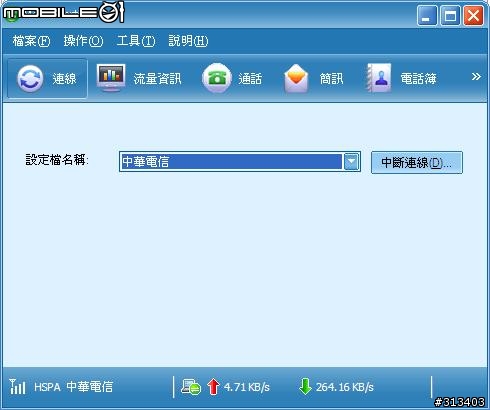Click the signal strength bars icon
490x410 pixels.
point(17,387)
